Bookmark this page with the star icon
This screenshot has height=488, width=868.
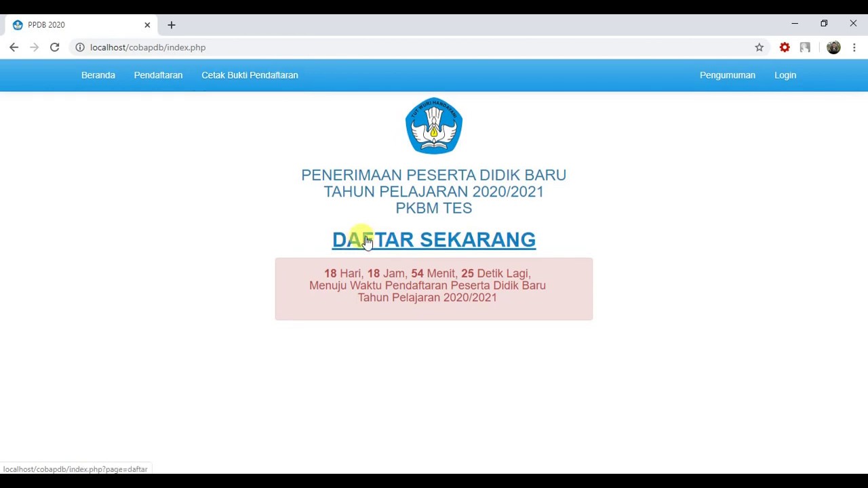click(759, 47)
